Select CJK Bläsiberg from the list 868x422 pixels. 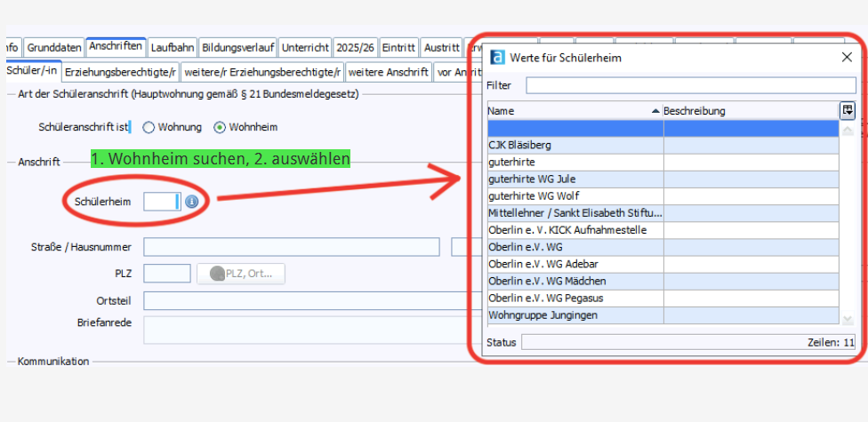pos(575,145)
